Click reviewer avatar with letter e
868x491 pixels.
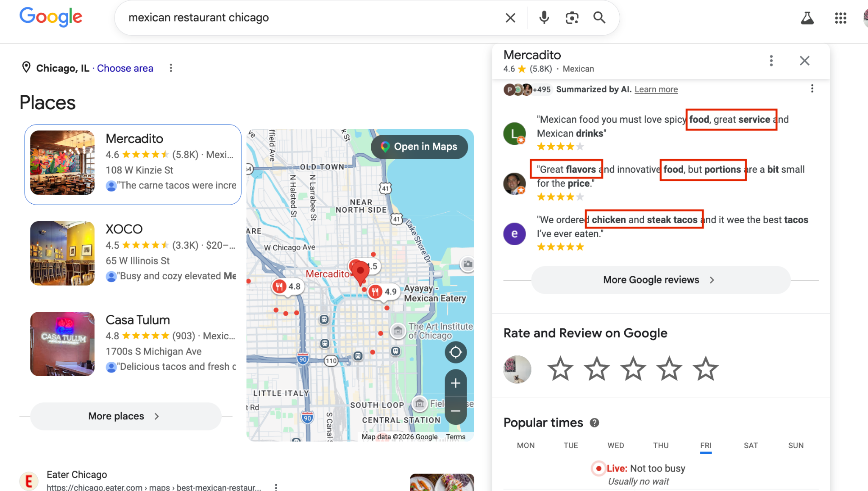(x=515, y=234)
